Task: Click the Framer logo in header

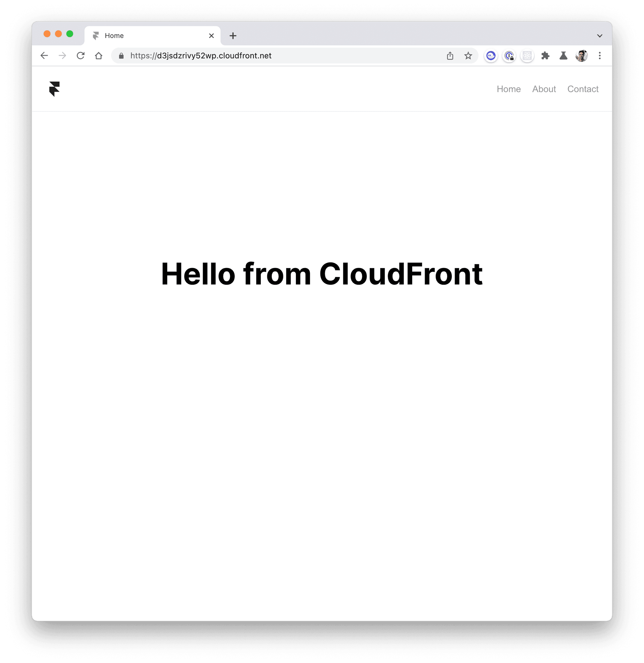Action: tap(54, 89)
